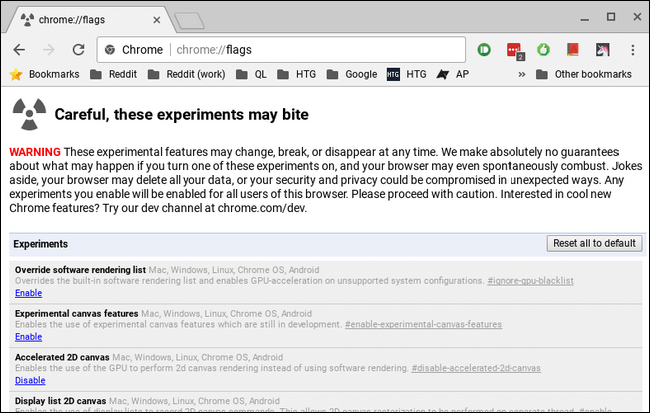This screenshot has height=413, width=650.
Task: Click the rightmost extension icon before the menu
Action: tap(603, 50)
